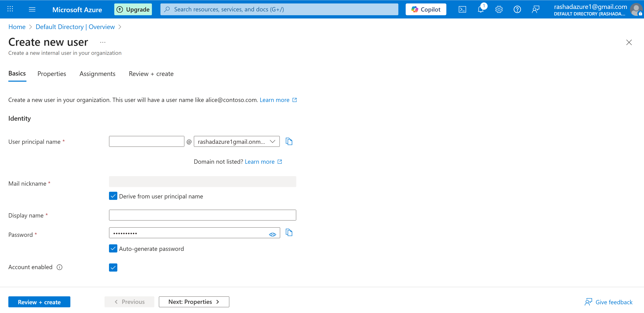Click the top bar feedback icon
Viewport: 644px width, 313px height.
(x=535, y=10)
